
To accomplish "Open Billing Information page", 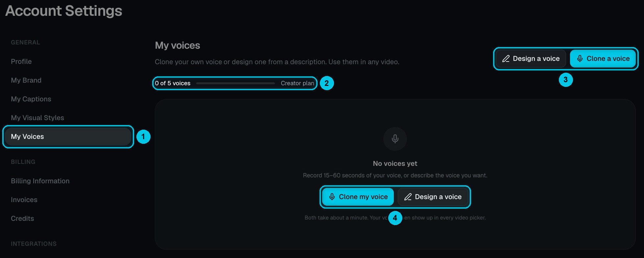I will (x=40, y=181).
